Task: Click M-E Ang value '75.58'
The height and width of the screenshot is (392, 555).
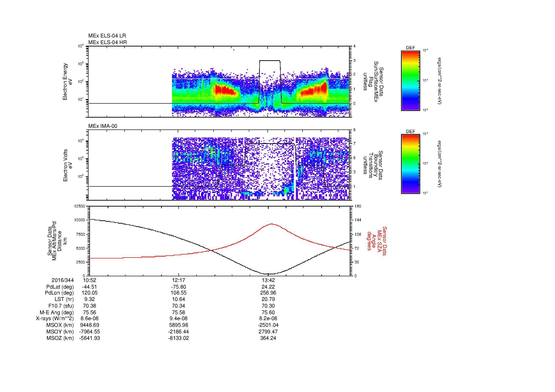Action: [178, 312]
